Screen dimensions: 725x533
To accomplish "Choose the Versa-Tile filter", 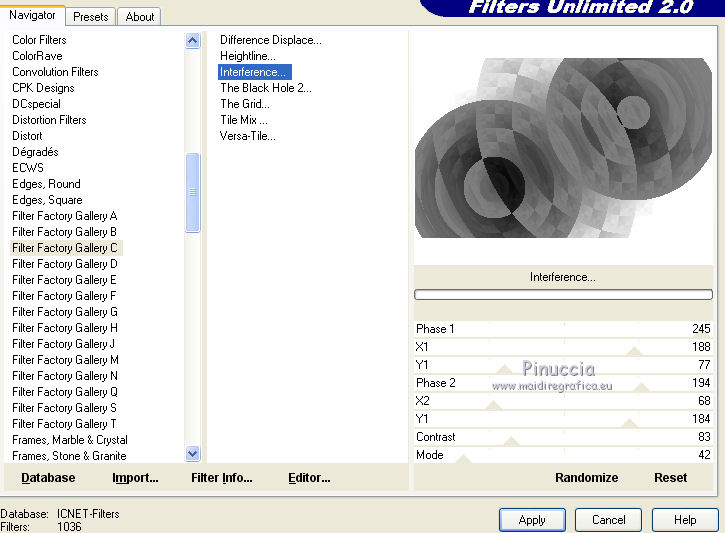I will pos(247,136).
